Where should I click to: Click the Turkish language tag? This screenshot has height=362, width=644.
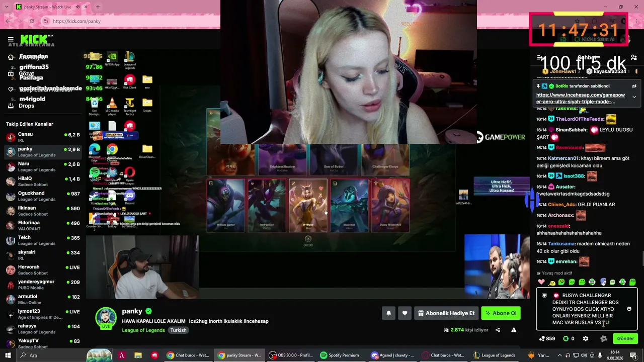(x=178, y=330)
